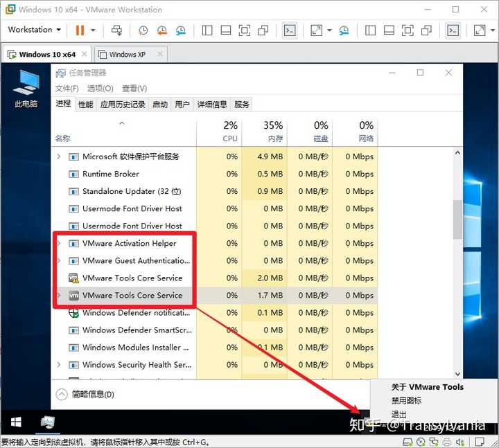Viewport: 499px width, 448px height.
Task: Switch to the 性能 tab
Action: point(86,105)
